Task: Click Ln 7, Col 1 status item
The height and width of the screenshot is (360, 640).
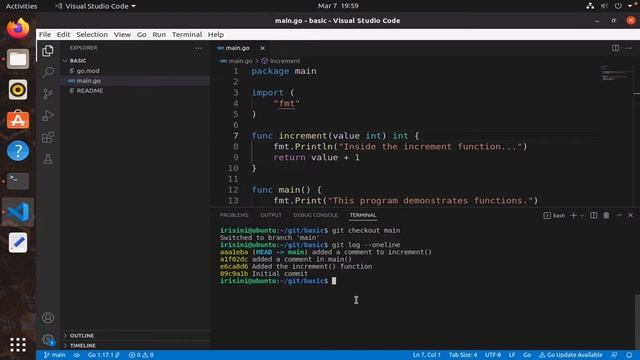Action: click(x=426, y=355)
